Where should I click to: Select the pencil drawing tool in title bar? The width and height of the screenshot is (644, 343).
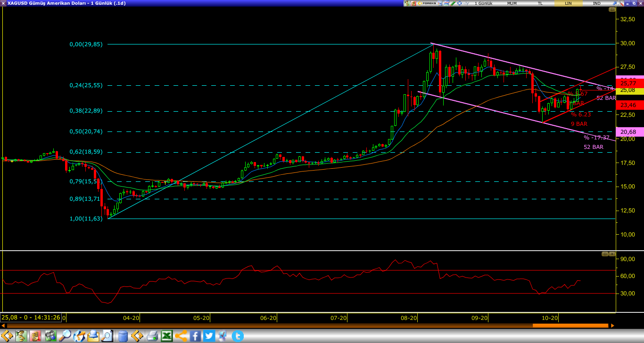pyautogui.click(x=453, y=3)
